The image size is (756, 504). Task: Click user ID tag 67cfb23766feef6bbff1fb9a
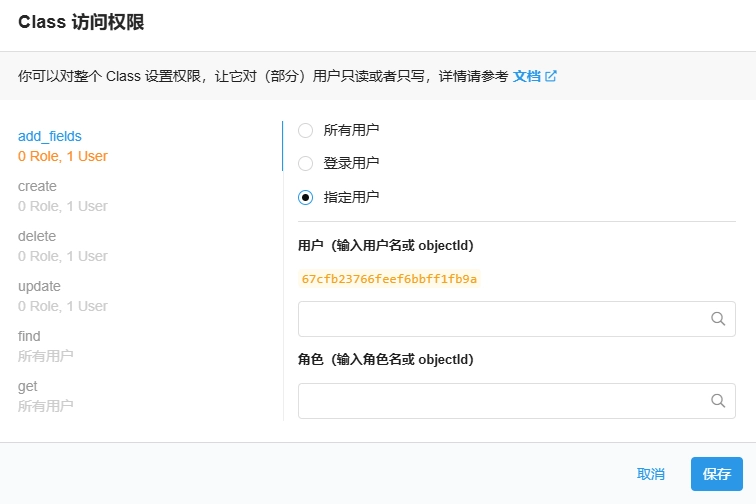tap(389, 279)
